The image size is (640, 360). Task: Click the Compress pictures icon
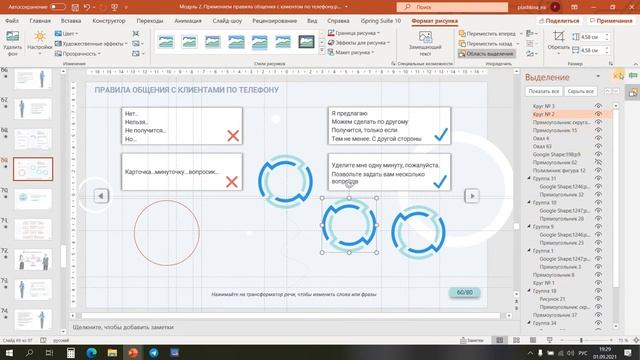136,33
